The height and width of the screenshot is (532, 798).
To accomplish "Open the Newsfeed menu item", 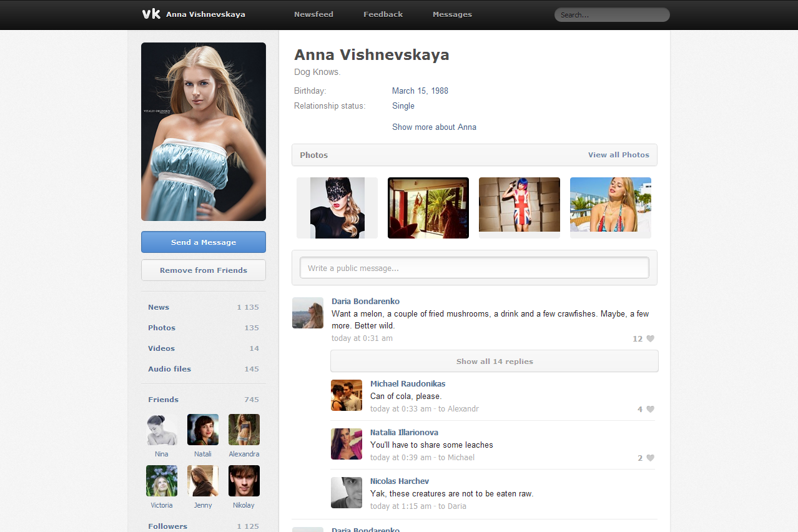I will pyautogui.click(x=313, y=14).
